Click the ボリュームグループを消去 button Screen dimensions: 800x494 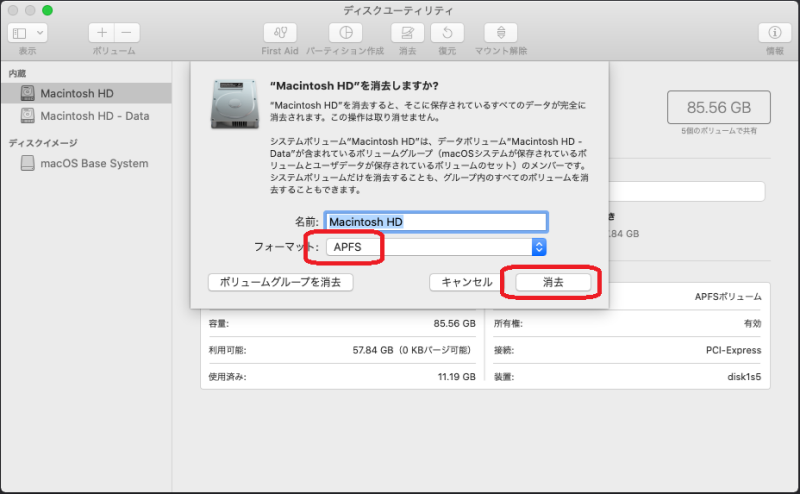point(281,282)
